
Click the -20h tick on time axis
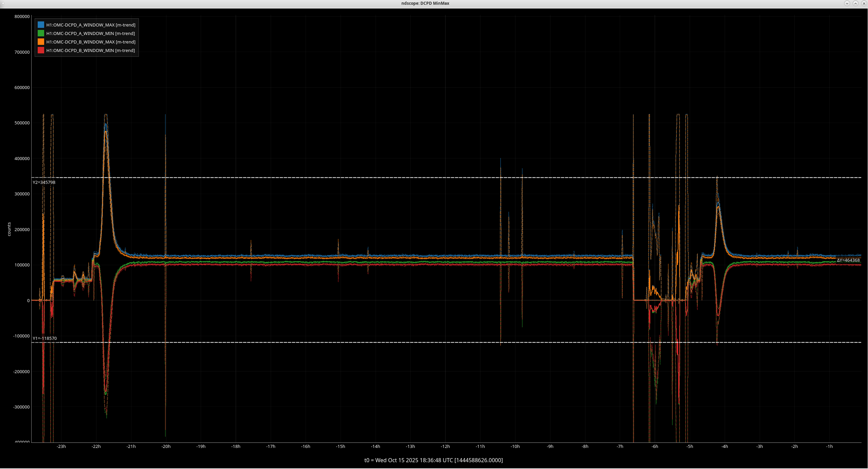coord(166,446)
